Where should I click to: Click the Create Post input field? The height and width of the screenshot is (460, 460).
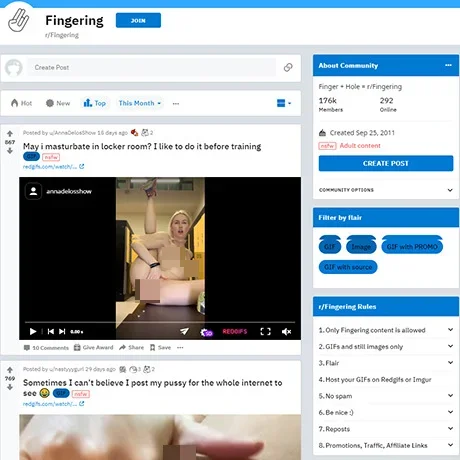click(152, 67)
